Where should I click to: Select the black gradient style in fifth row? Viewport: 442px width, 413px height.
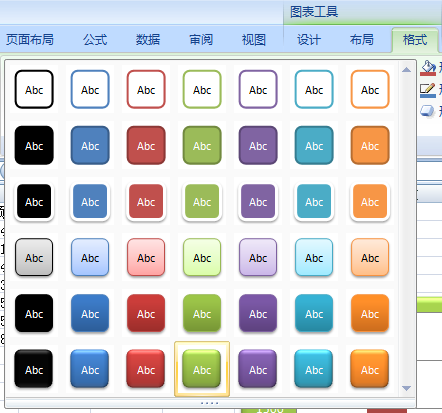[x=34, y=313]
